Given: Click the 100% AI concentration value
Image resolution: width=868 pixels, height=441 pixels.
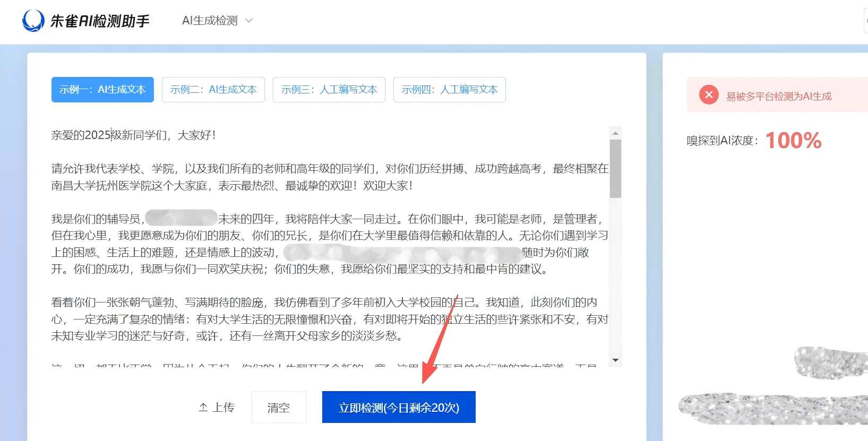Looking at the screenshot, I should point(793,141).
